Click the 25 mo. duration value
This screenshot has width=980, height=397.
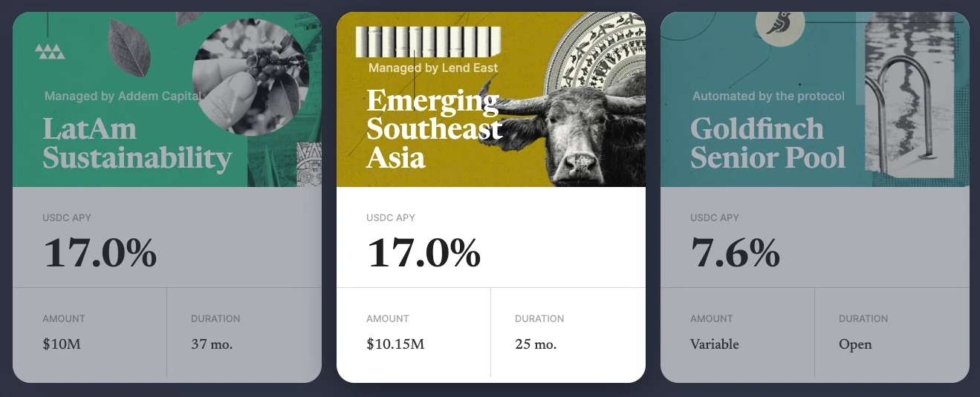[536, 344]
